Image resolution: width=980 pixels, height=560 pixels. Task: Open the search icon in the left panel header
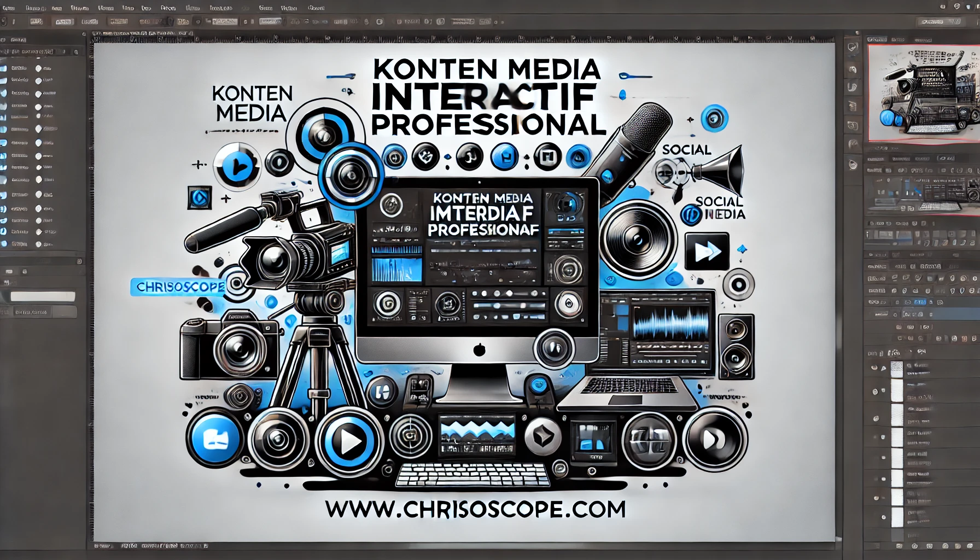pos(4,39)
